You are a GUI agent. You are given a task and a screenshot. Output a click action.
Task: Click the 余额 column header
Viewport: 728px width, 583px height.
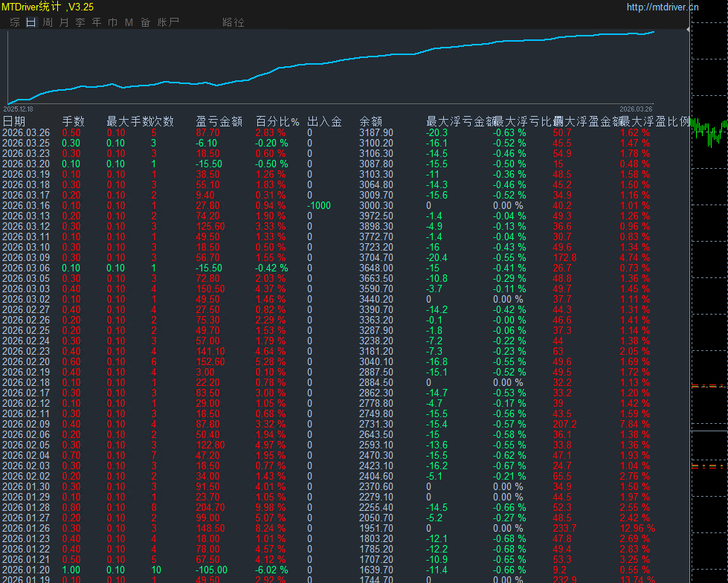click(371, 121)
